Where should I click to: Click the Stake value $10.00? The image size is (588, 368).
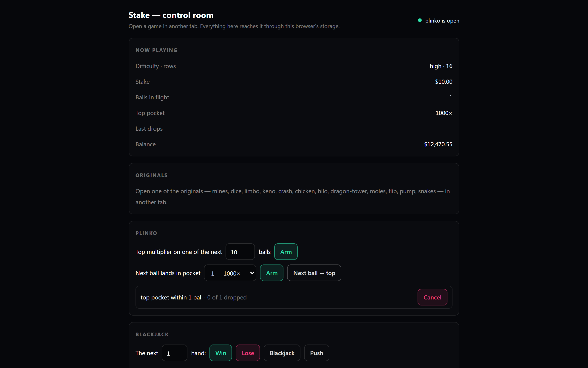[x=444, y=81]
